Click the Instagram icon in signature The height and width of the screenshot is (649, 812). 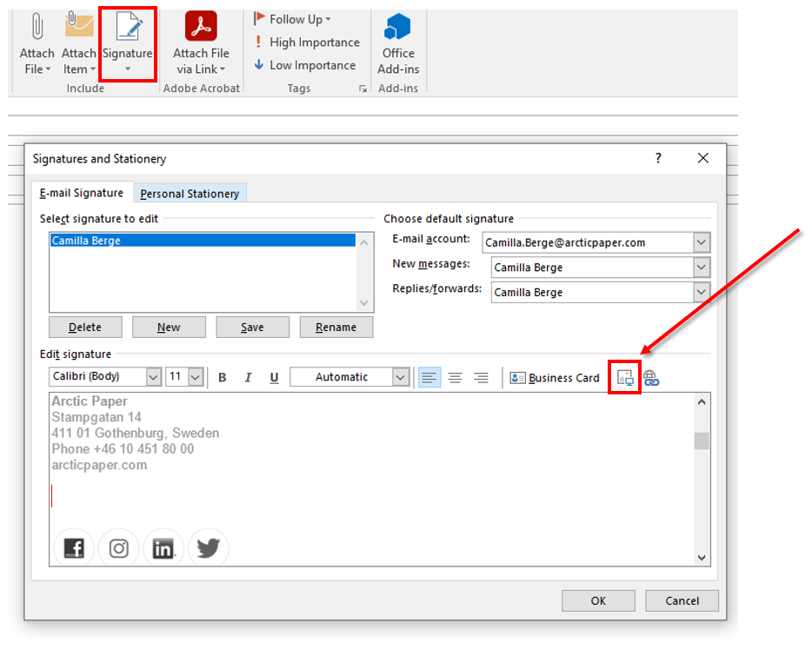(x=118, y=547)
